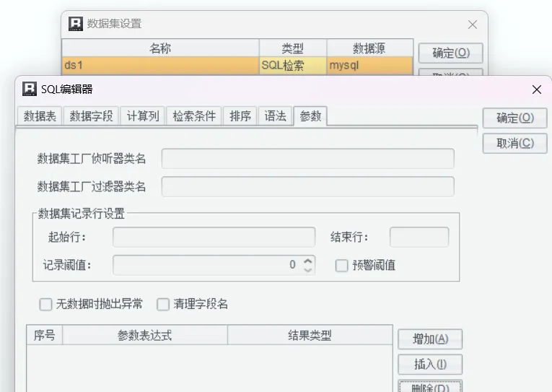Go to the 检索条件 tab
This screenshot has width=552, height=392.
194,116
